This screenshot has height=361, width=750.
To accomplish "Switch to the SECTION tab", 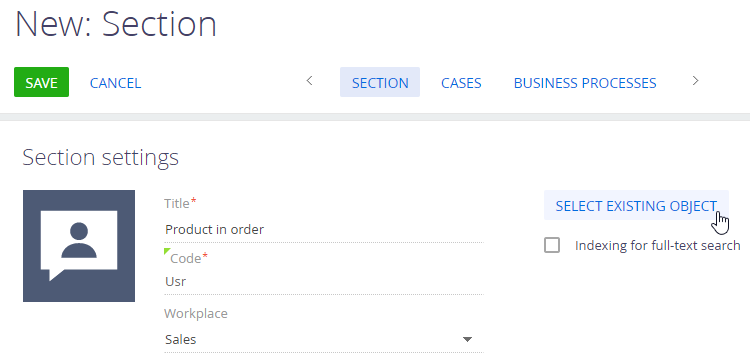I will (380, 82).
